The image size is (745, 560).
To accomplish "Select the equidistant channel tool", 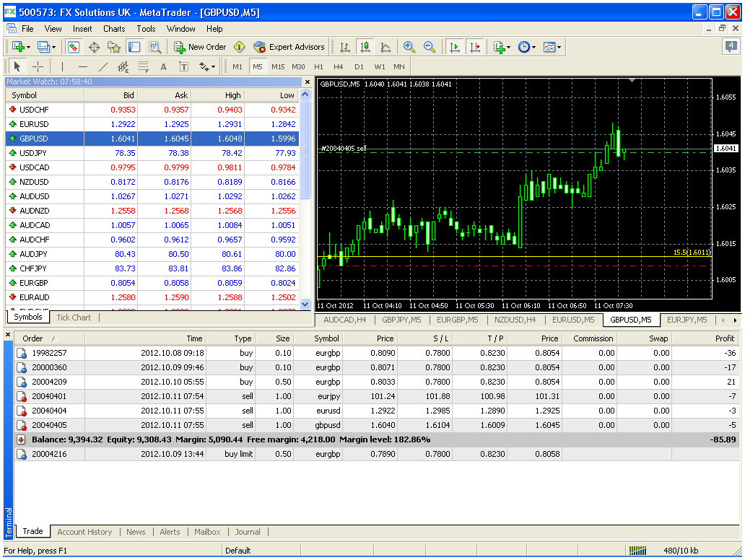I will [123, 66].
